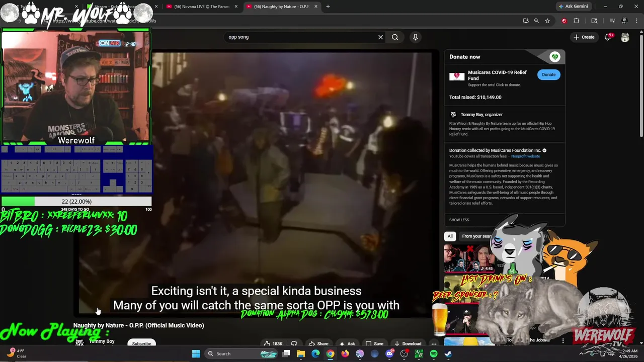Collapse the donation panel with SHOW LESS

point(459,220)
